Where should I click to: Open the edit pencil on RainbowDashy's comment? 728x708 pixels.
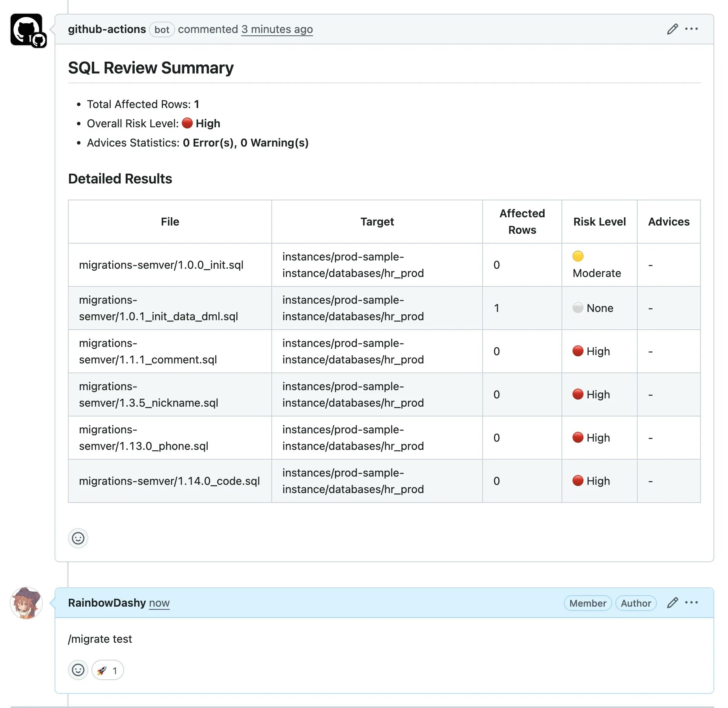point(672,603)
